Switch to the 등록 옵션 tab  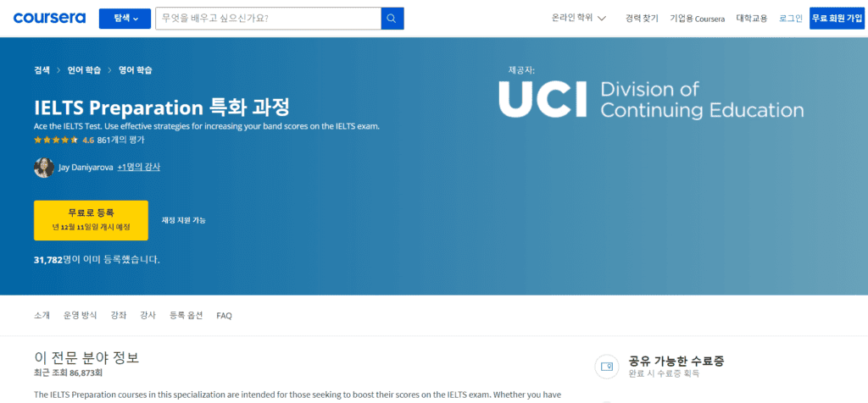[x=186, y=316]
